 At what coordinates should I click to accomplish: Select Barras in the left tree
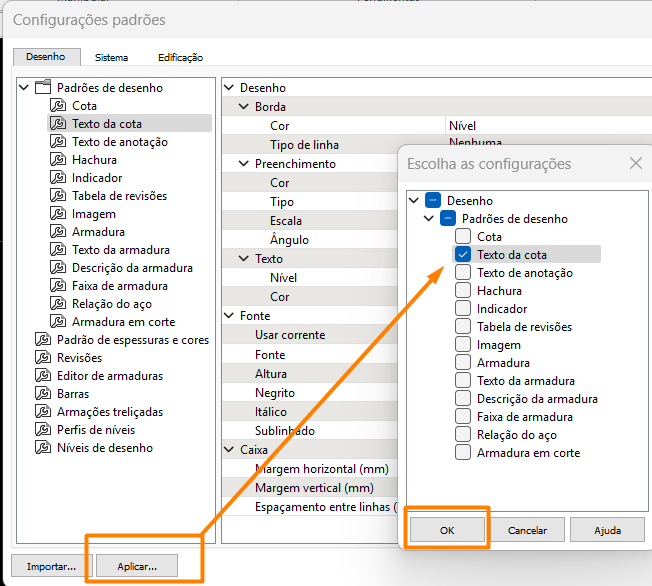point(73,394)
